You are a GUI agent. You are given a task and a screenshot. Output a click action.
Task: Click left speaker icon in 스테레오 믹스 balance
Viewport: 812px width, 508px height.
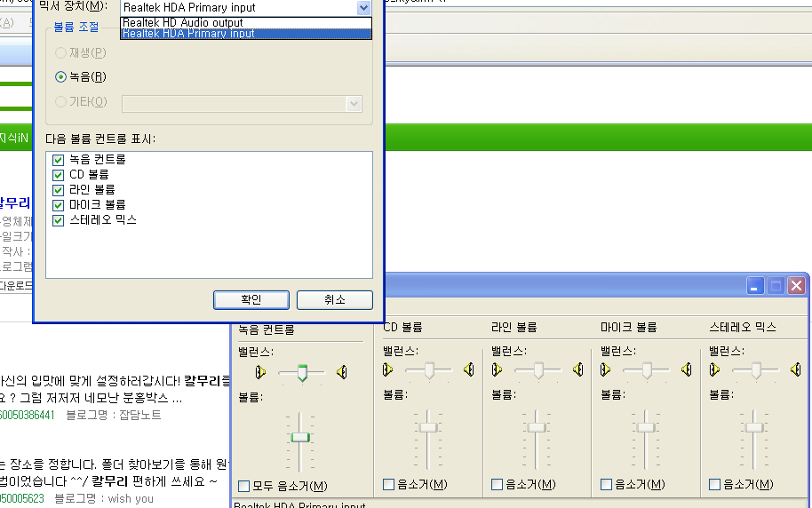pos(714,369)
